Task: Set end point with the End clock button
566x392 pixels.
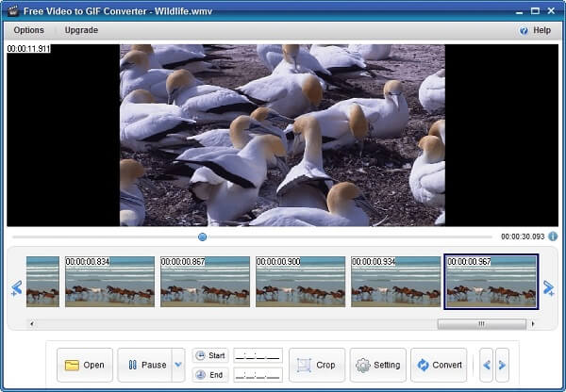Action: click(x=210, y=374)
